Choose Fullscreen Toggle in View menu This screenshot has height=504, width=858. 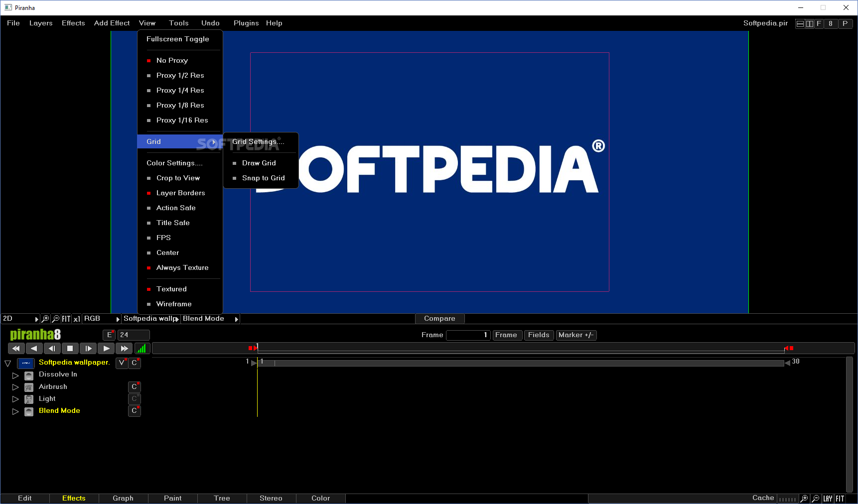coord(178,39)
